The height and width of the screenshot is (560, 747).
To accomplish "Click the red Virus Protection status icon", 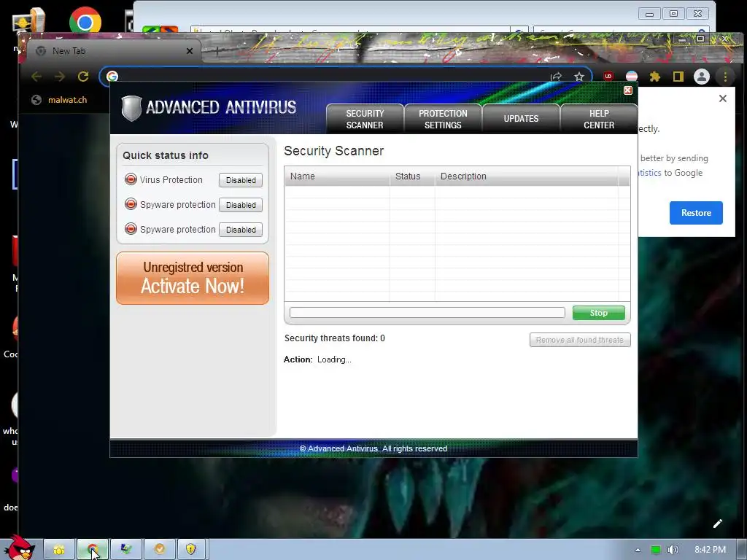I will click(131, 179).
